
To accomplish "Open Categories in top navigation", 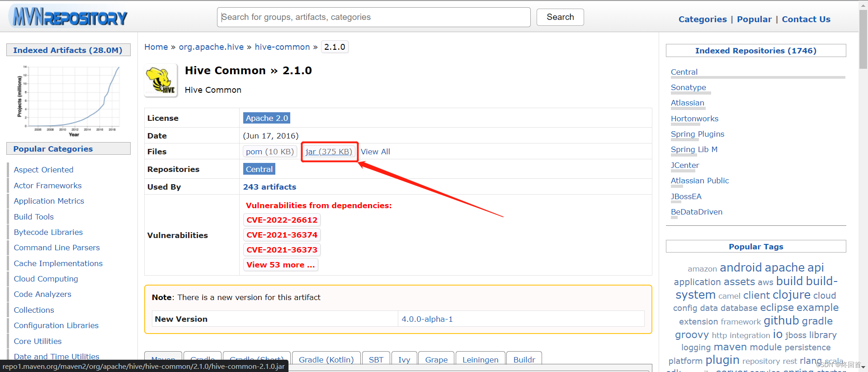I will point(703,19).
